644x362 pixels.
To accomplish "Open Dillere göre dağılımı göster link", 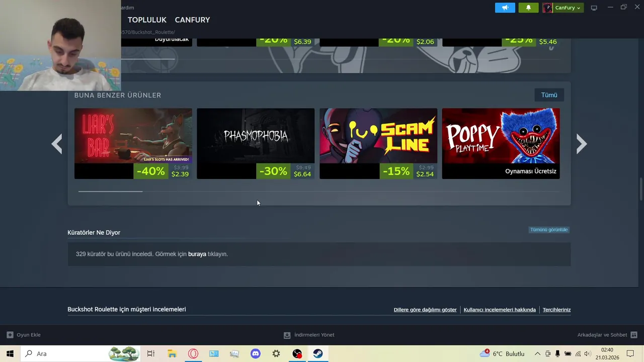I will [x=425, y=310].
